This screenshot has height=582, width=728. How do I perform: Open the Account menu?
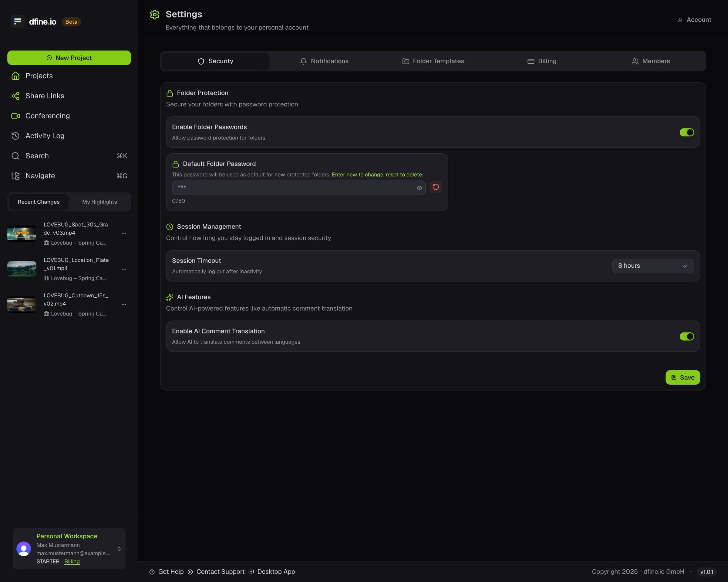694,20
